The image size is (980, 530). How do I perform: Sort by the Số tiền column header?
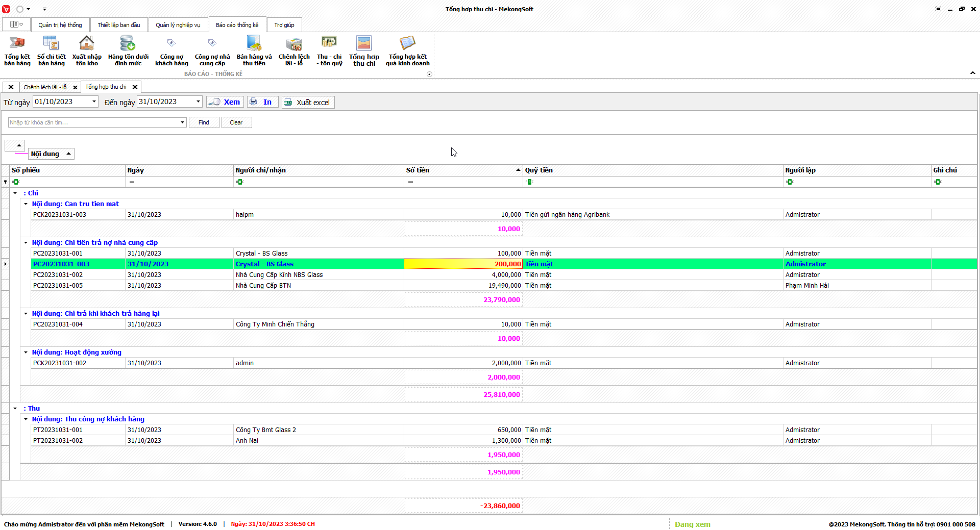pyautogui.click(x=459, y=170)
